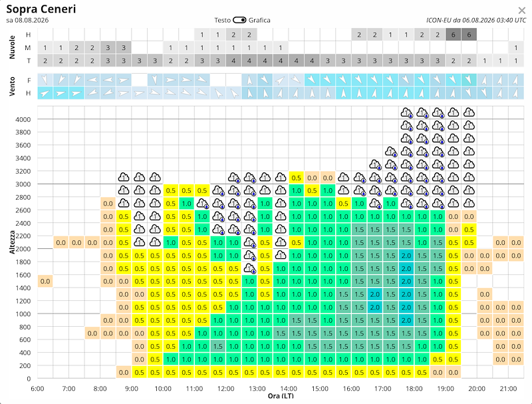532x404 pixels.
Task: Click 0.0 cell at 20:00, 1200–1400 m
Action: click(x=485, y=294)
